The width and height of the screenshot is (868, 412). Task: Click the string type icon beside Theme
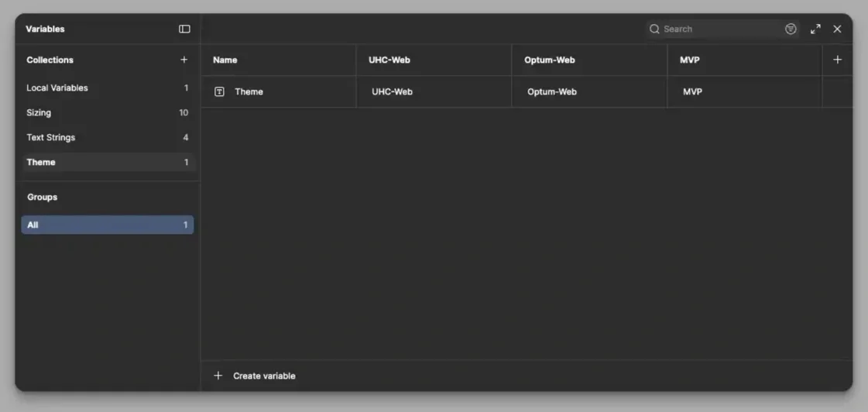pos(219,92)
